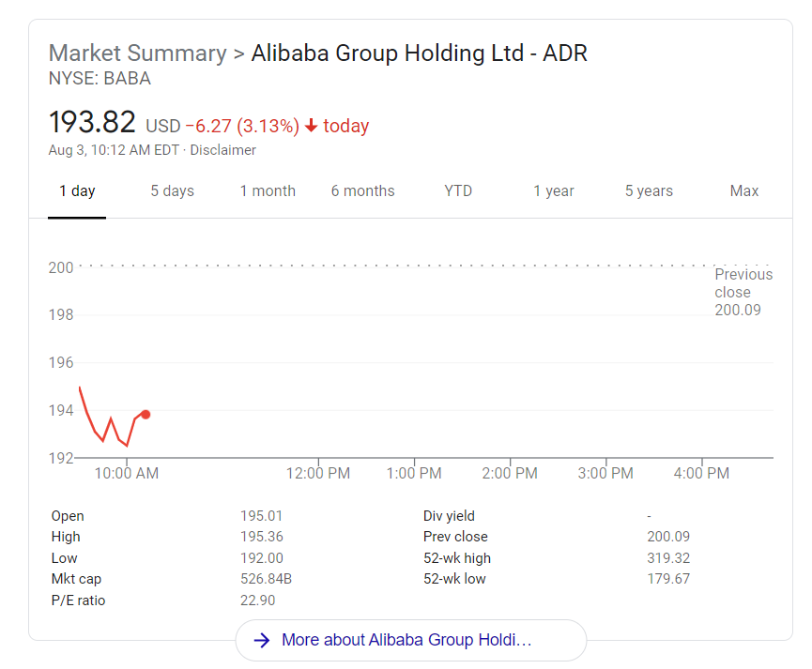Click the arrow icon beside More about Alibaba
Screen dimensions: 812x669
coord(263,640)
